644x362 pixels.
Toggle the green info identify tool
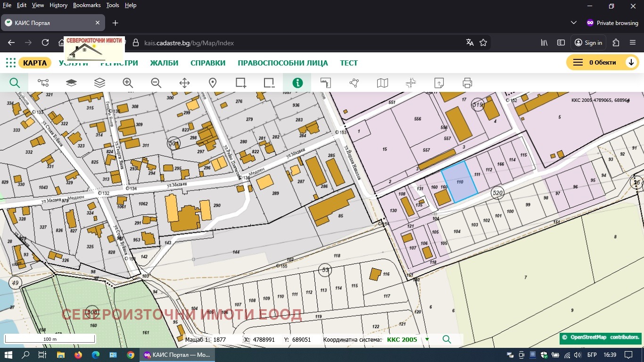(297, 83)
